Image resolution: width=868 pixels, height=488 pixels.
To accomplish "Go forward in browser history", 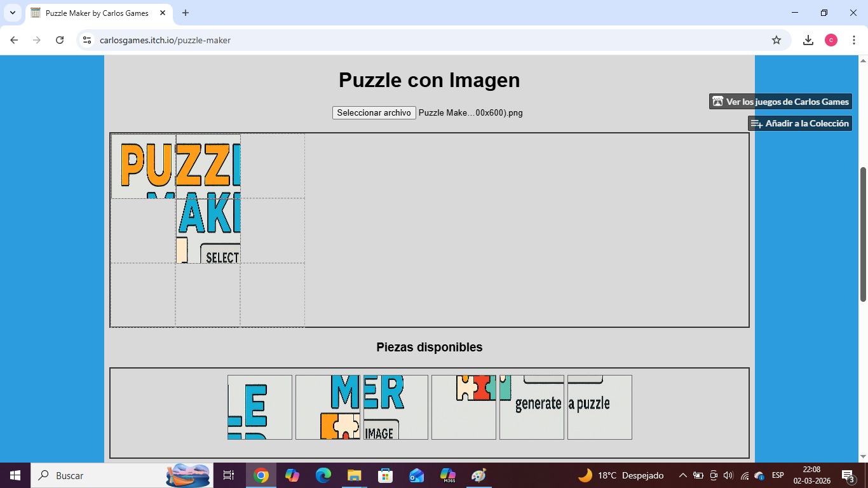I will pos(37,40).
